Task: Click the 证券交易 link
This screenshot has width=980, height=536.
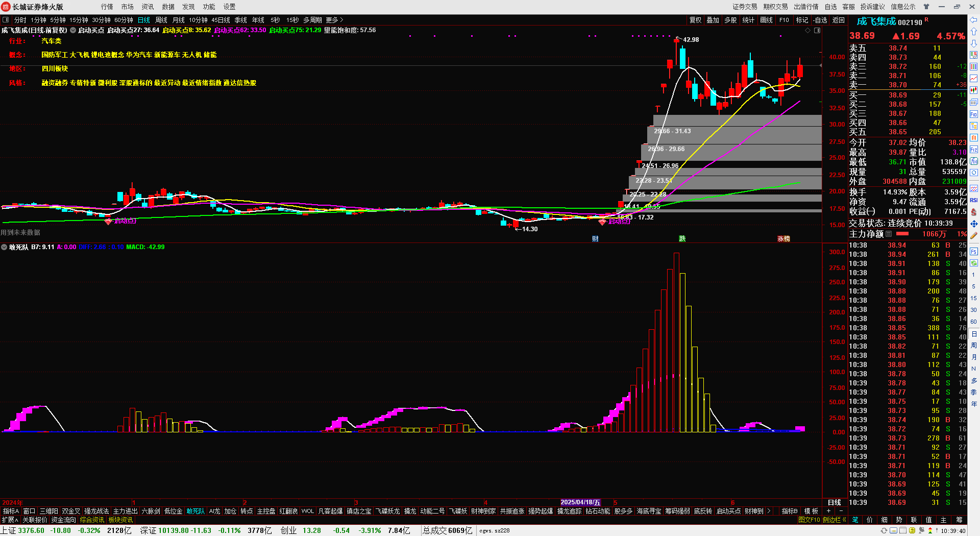Action: pos(745,7)
